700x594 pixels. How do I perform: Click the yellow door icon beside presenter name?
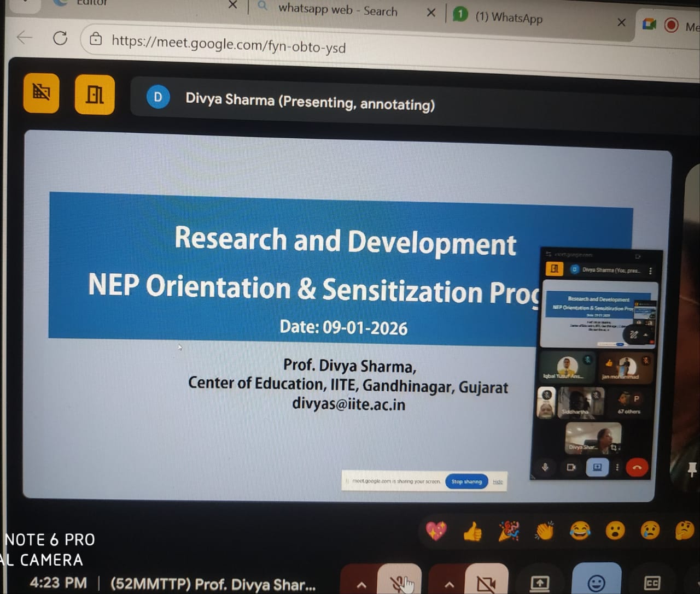click(x=95, y=95)
